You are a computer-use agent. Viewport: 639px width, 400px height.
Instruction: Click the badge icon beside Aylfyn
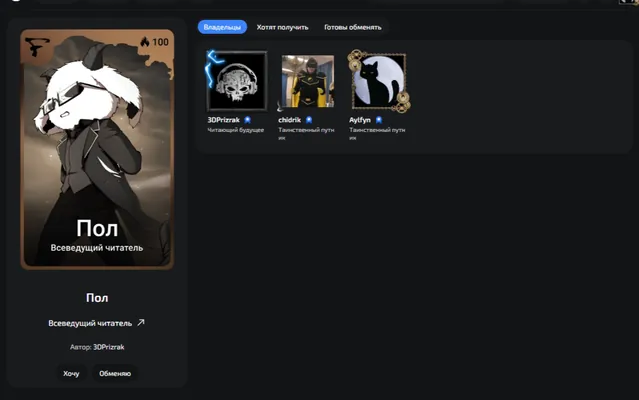[x=379, y=120]
